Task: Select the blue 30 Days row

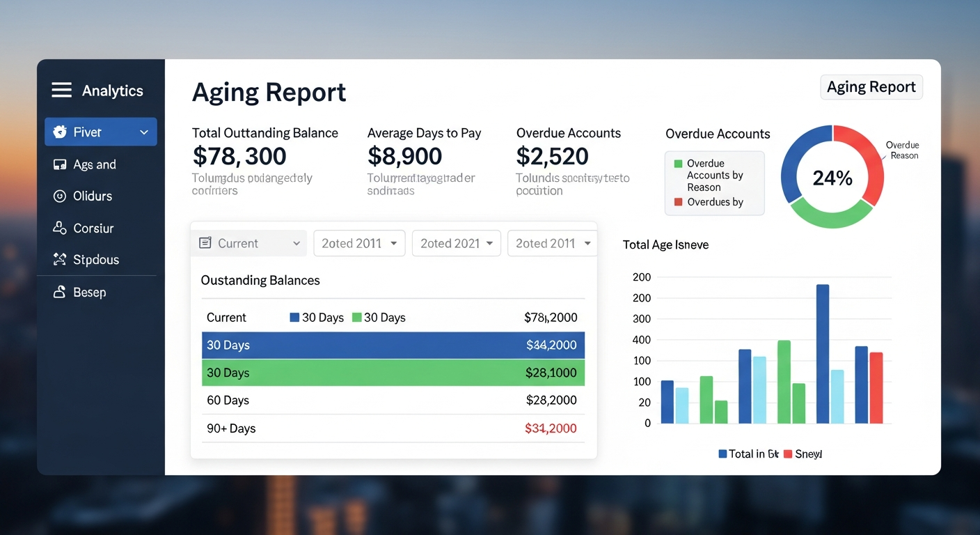Action: (x=393, y=345)
